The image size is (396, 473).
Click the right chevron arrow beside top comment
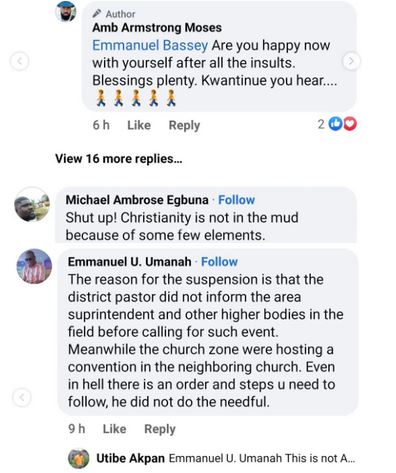pyautogui.click(x=351, y=61)
